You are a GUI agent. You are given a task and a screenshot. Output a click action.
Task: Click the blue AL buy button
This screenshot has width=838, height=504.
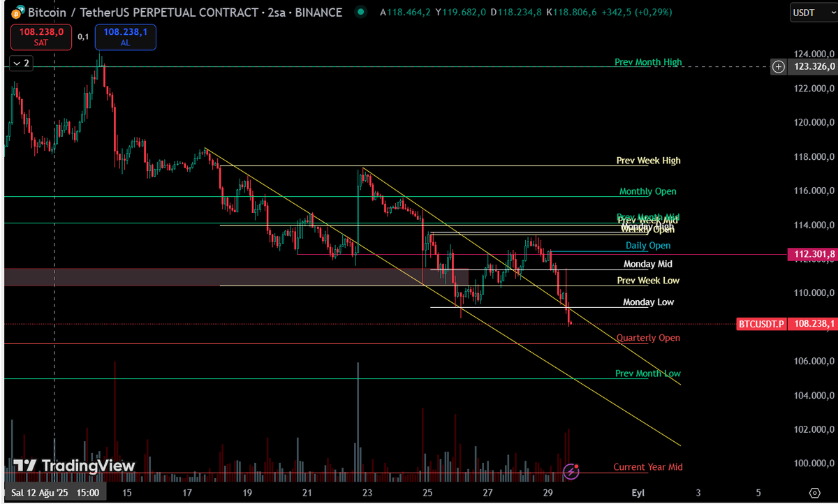pos(126,36)
